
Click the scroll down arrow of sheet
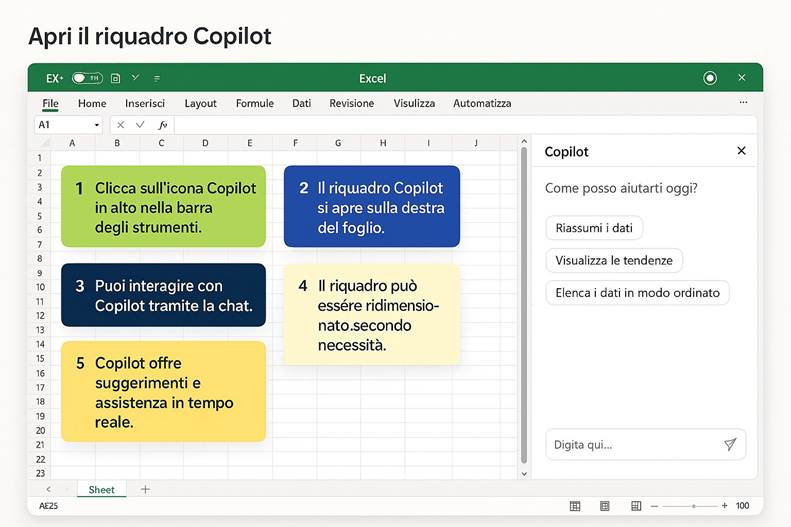click(524, 474)
